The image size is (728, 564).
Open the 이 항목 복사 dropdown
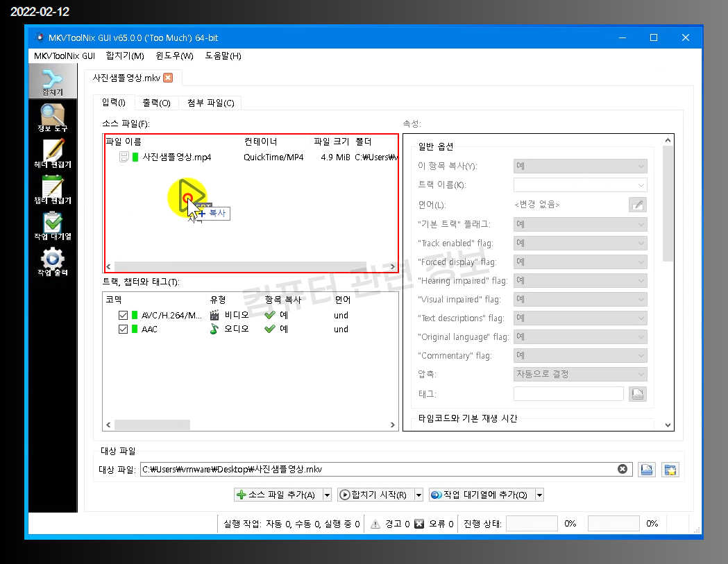(x=580, y=166)
